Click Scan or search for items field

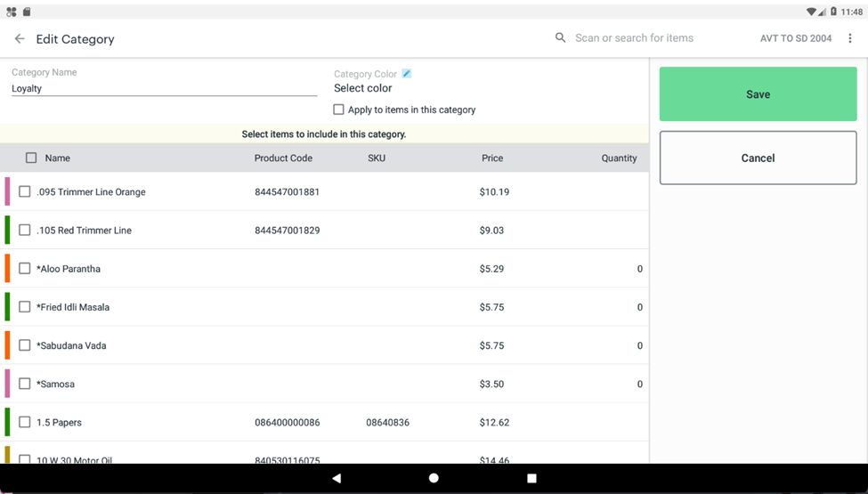(x=634, y=37)
